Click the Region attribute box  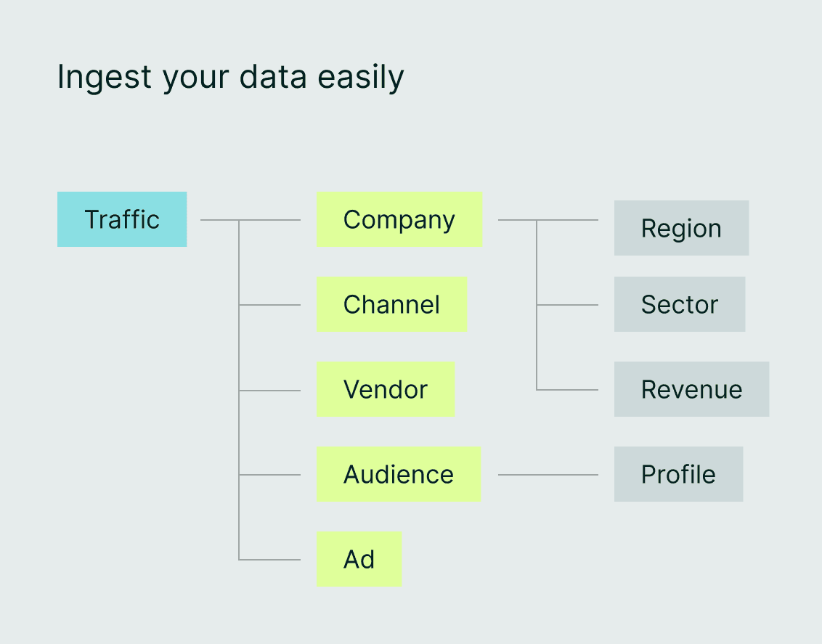pyautogui.click(x=682, y=228)
